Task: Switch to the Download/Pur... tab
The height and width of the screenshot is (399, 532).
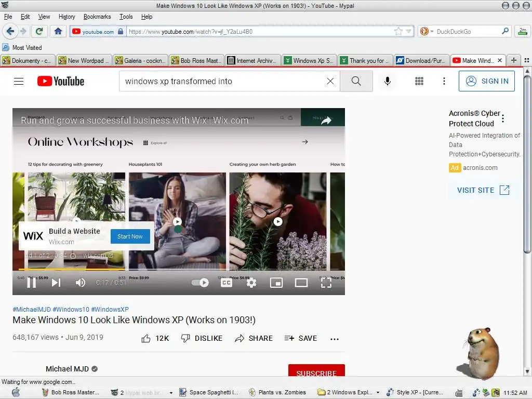Action: click(x=422, y=60)
